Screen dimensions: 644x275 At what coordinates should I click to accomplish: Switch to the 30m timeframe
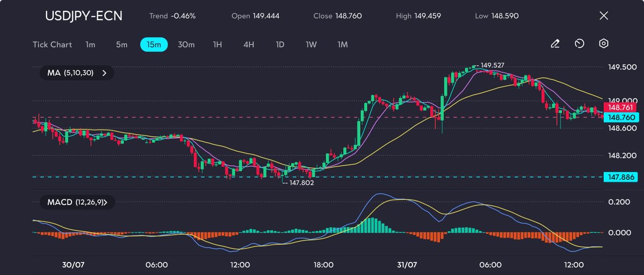[x=186, y=44]
